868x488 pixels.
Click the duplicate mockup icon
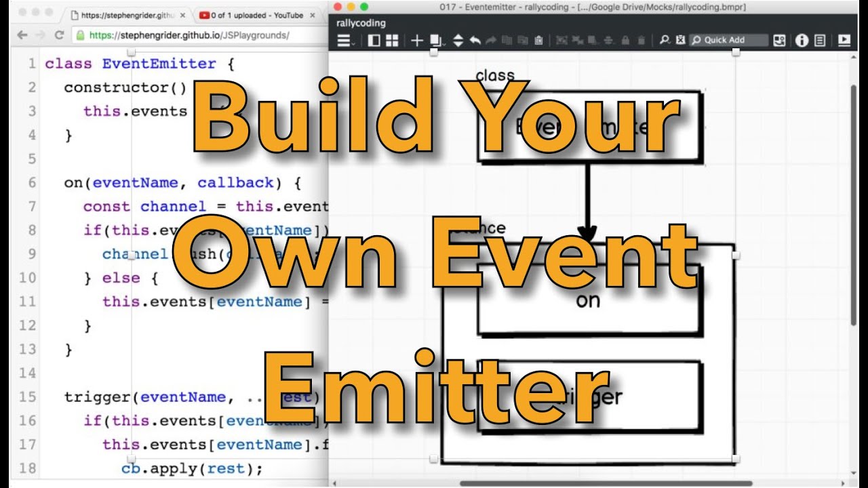coord(434,40)
